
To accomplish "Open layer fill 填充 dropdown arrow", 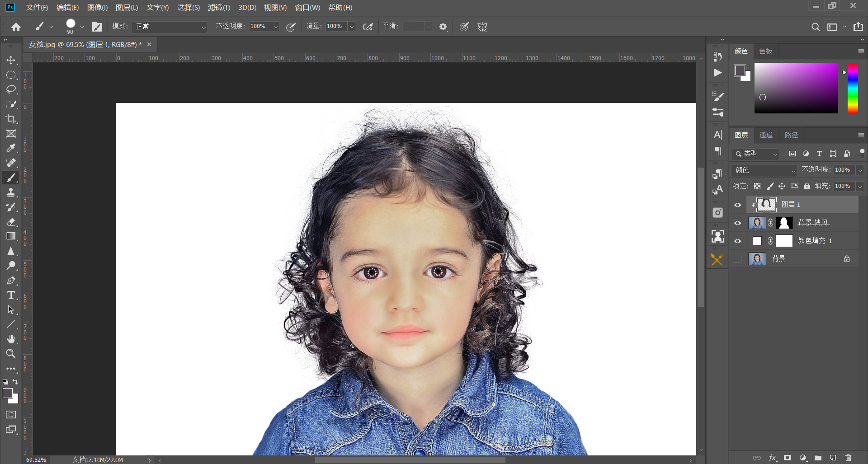I will coord(860,186).
